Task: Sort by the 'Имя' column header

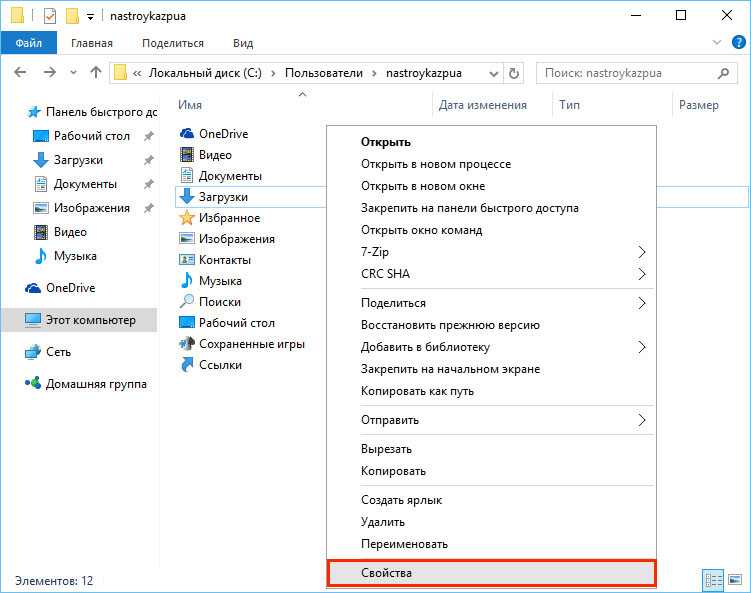Action: point(190,105)
